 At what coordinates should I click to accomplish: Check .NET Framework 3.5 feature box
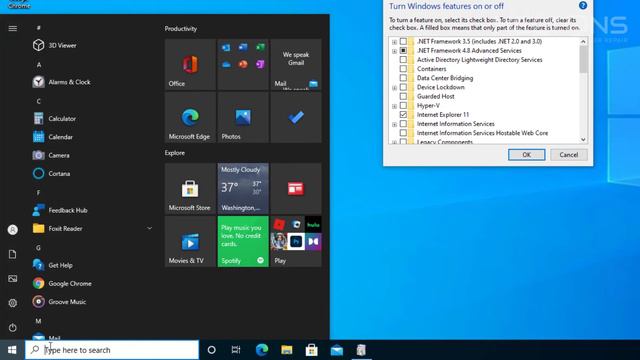(403, 41)
